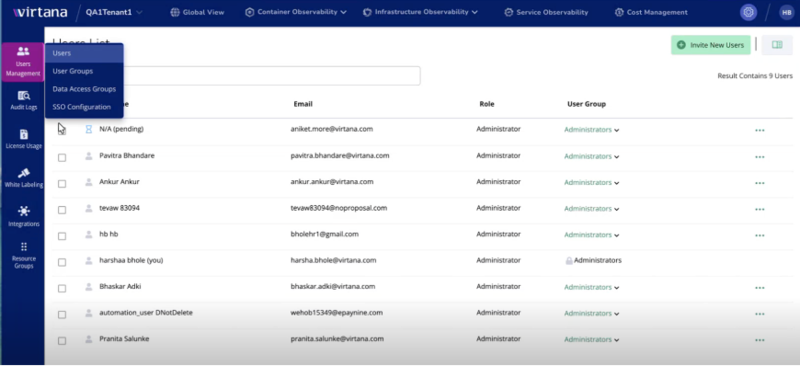Click the Service Observability icon in header
The width and height of the screenshot is (800, 366).
[509, 12]
